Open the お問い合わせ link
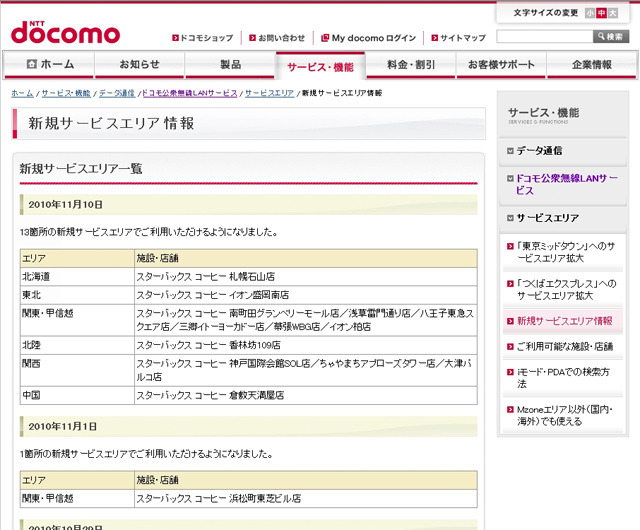640x530 pixels. coord(282,38)
